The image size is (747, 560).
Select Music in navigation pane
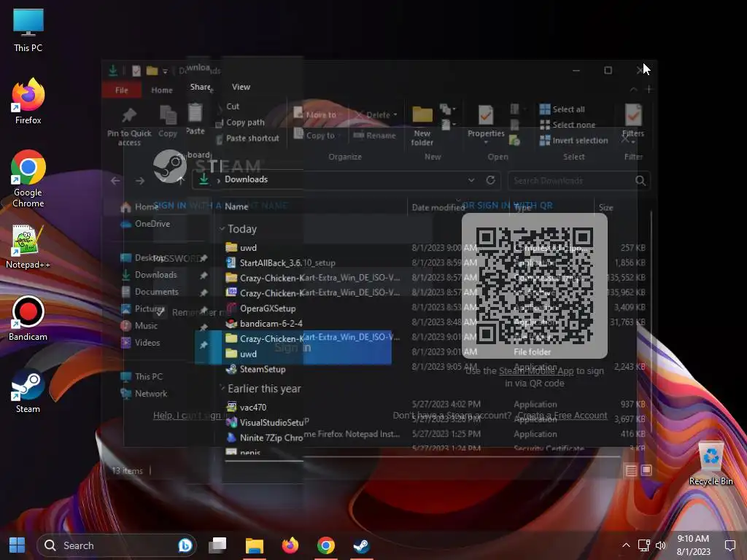(x=139, y=326)
